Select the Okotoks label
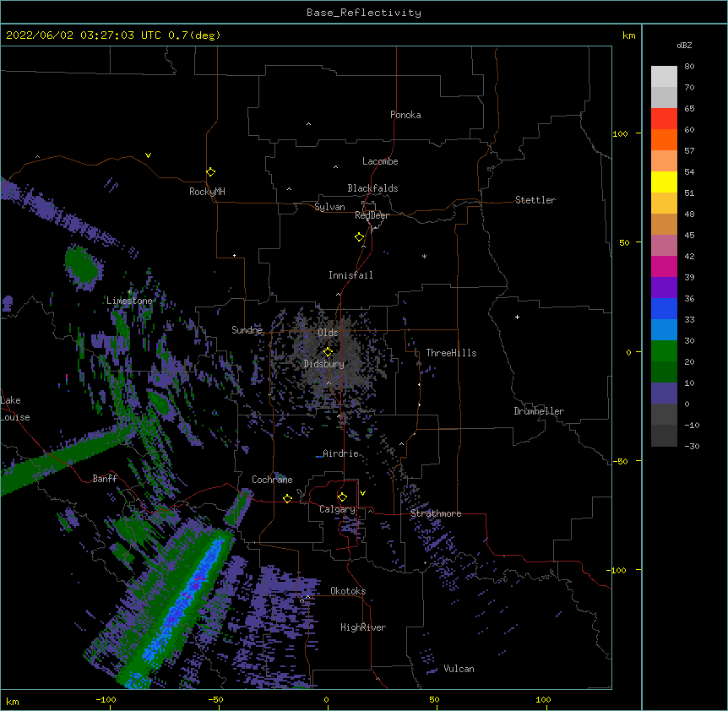 tap(348, 591)
